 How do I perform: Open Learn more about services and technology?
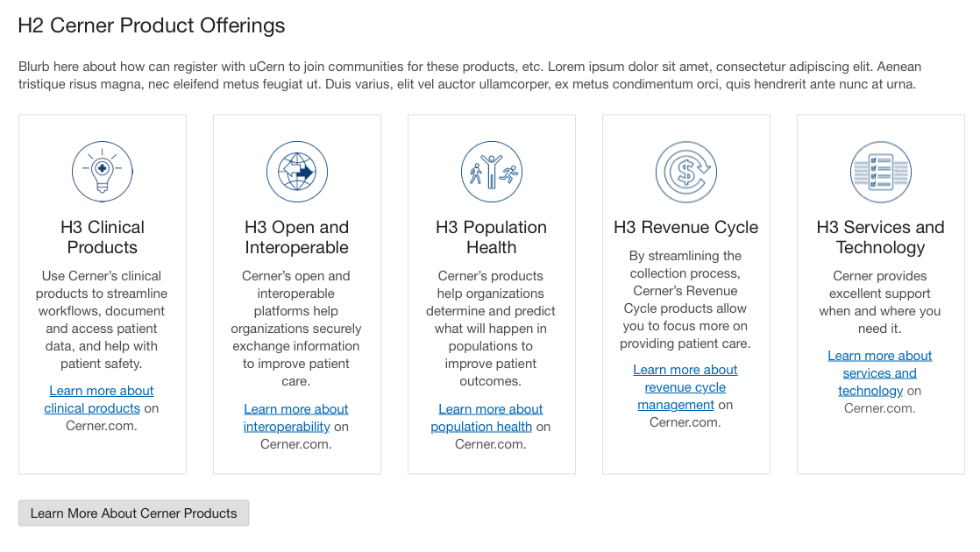(880, 372)
